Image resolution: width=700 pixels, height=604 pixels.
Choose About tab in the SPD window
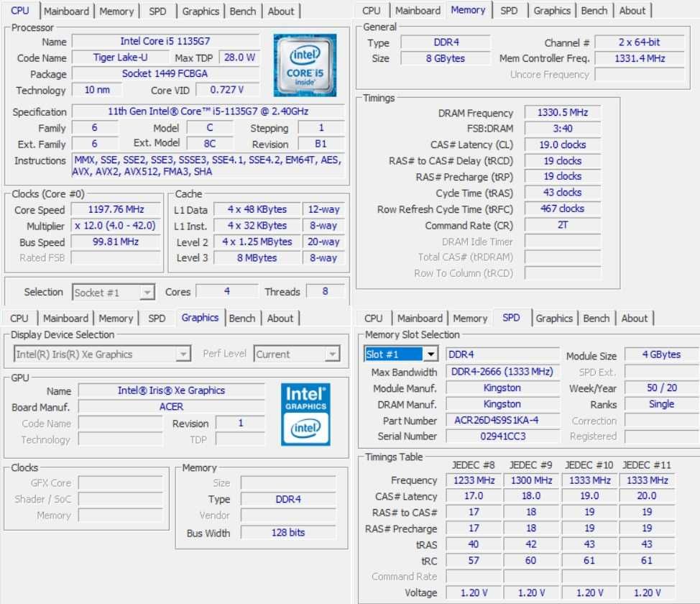tap(635, 319)
